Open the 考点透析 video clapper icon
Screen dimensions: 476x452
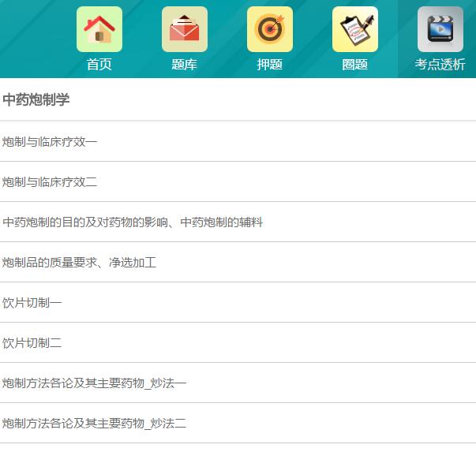[x=440, y=29]
